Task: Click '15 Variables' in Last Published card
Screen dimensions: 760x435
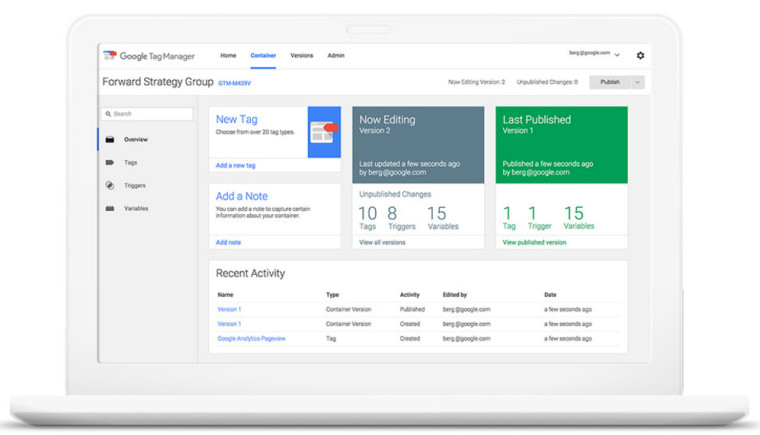Action: click(579, 218)
